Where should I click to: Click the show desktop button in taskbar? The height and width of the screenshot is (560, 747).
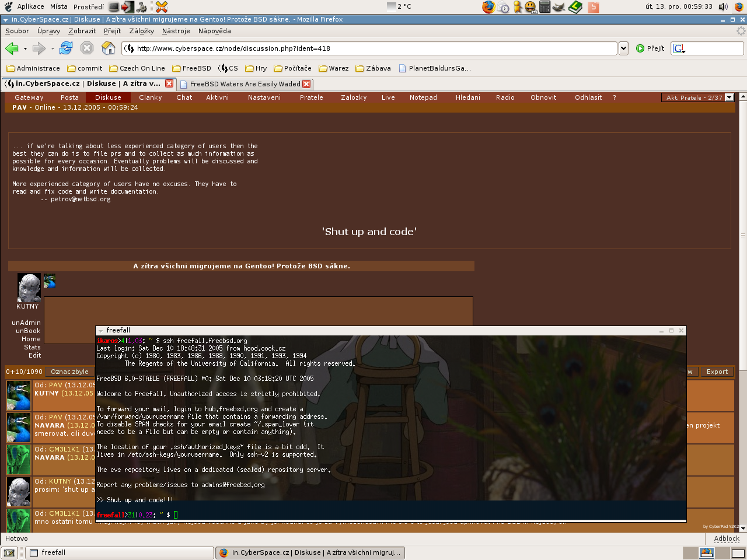click(10, 553)
